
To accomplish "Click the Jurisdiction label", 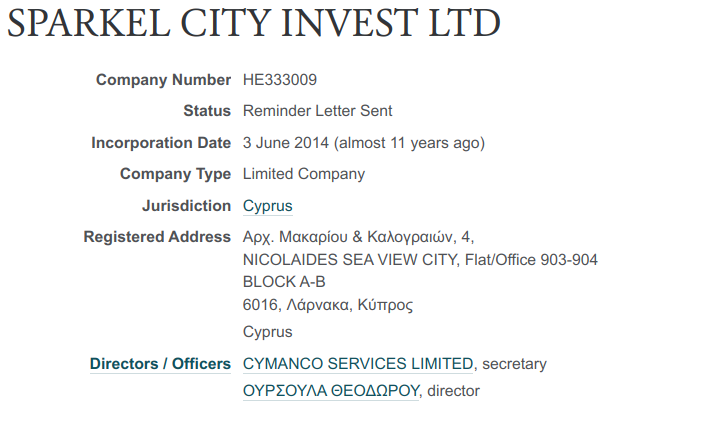I will tap(186, 206).
